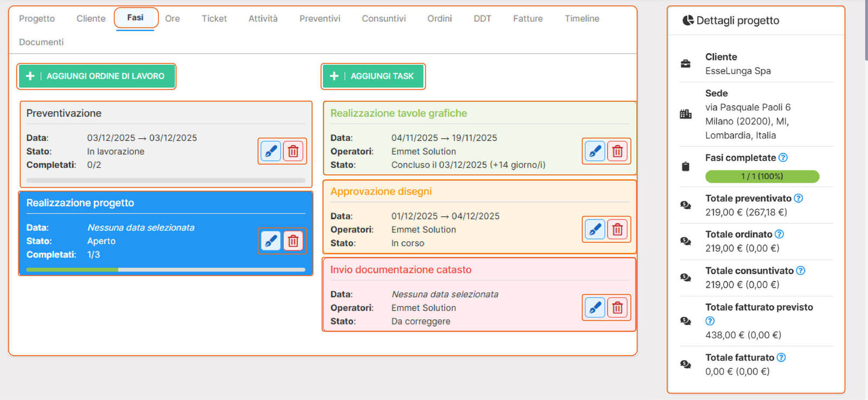Edit the Preventivazione work order

[271, 151]
